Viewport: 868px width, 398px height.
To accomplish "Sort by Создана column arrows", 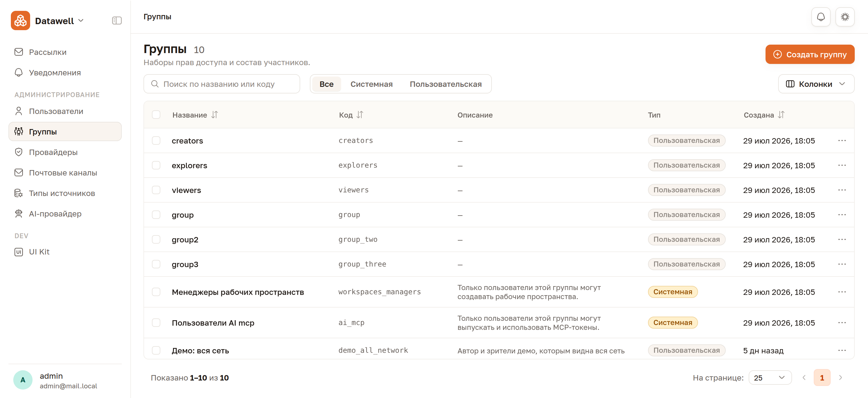I will pos(781,115).
